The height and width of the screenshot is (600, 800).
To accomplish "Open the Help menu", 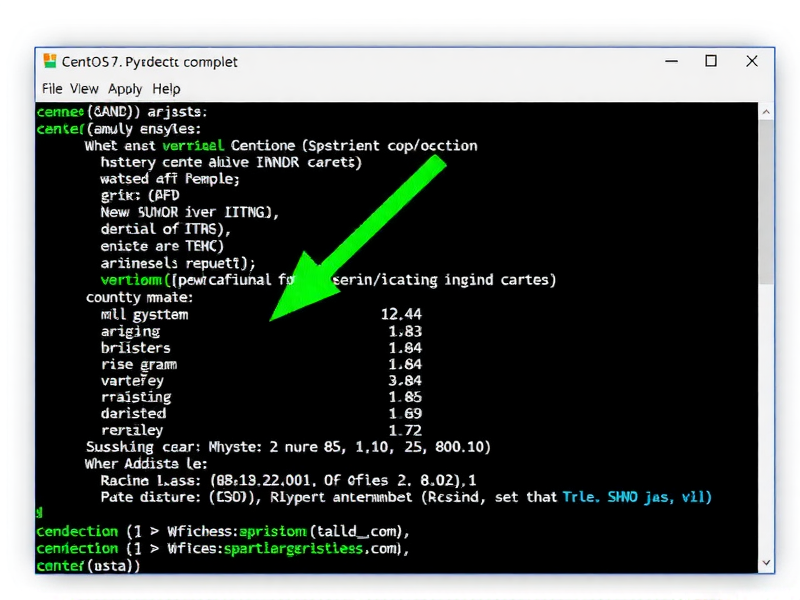I will coord(166,89).
